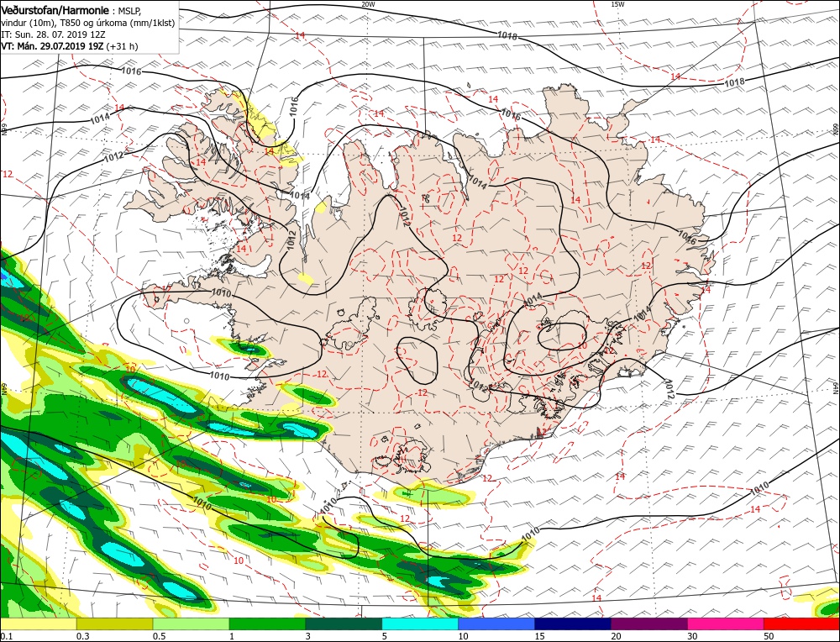Click the bright blue 10–15 legend swatch
This screenshot has height=642, width=840.
click(496, 624)
